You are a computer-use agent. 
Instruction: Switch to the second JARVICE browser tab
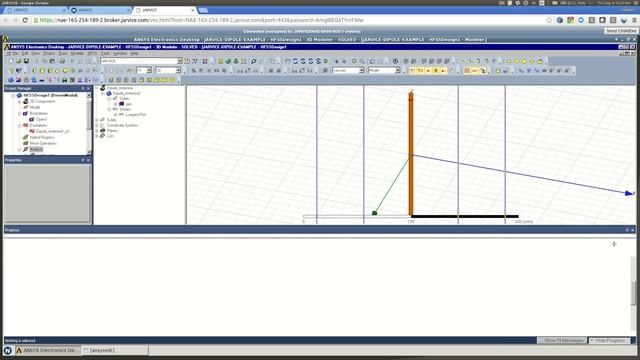point(100,10)
